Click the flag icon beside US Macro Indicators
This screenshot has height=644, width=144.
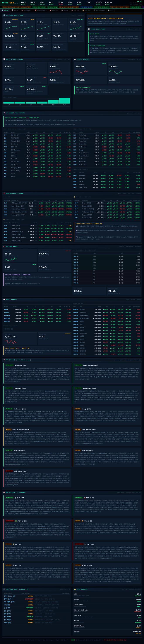click(x=4, y=15)
